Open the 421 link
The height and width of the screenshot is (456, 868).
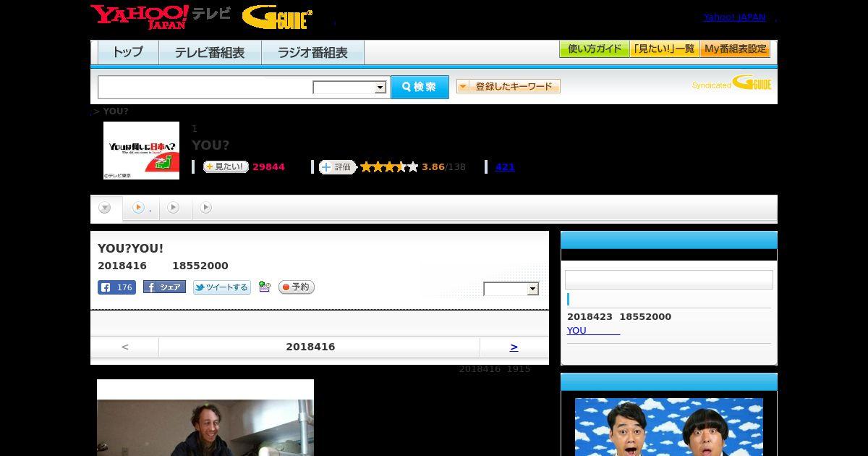pyautogui.click(x=505, y=167)
